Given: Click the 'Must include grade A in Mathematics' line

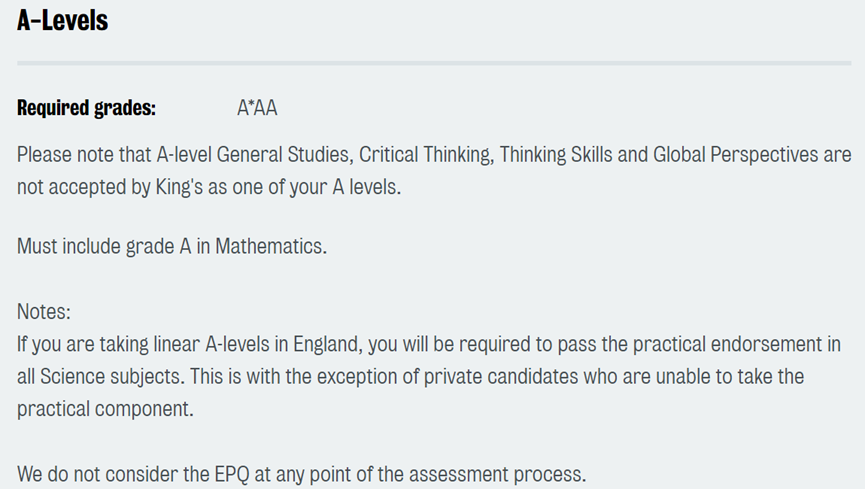Looking at the screenshot, I should (x=172, y=246).
